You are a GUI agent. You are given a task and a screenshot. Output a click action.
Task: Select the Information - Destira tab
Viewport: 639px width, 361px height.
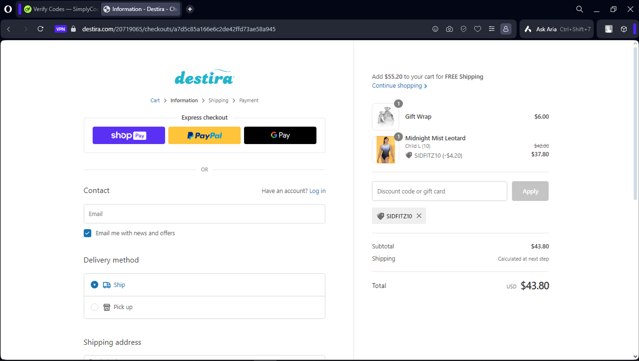pos(141,9)
